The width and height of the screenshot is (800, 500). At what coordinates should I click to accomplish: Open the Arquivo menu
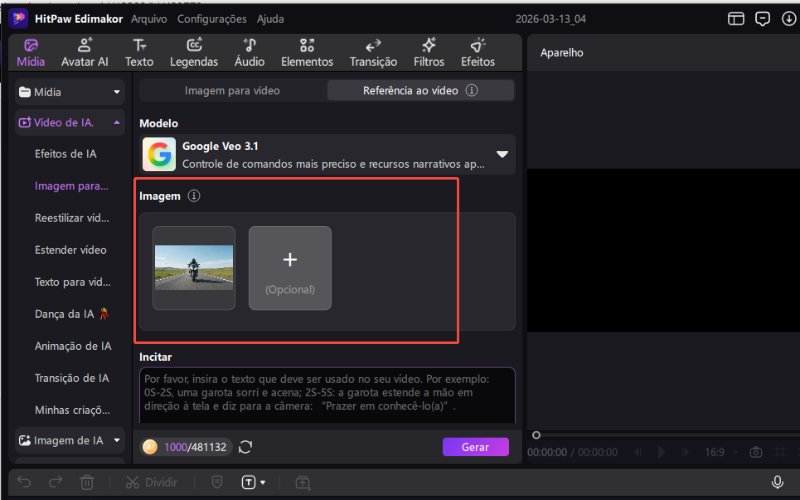point(149,19)
